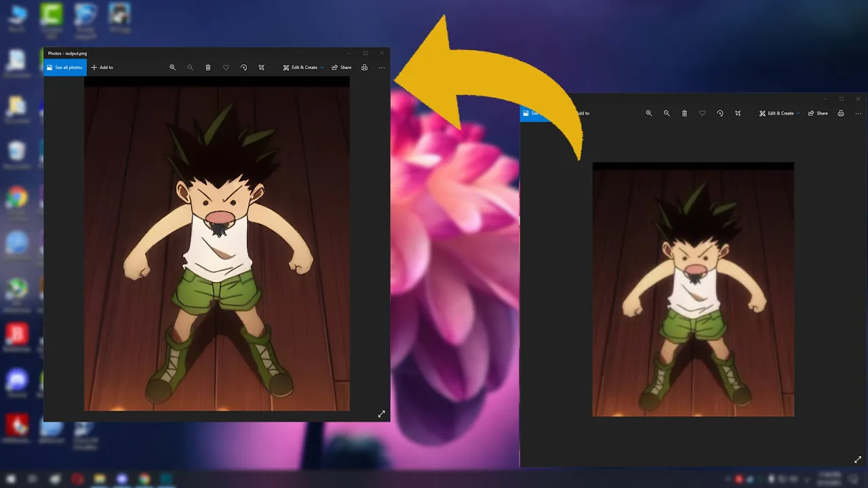
Task: Zoom out in the right Photos window
Action: click(667, 113)
